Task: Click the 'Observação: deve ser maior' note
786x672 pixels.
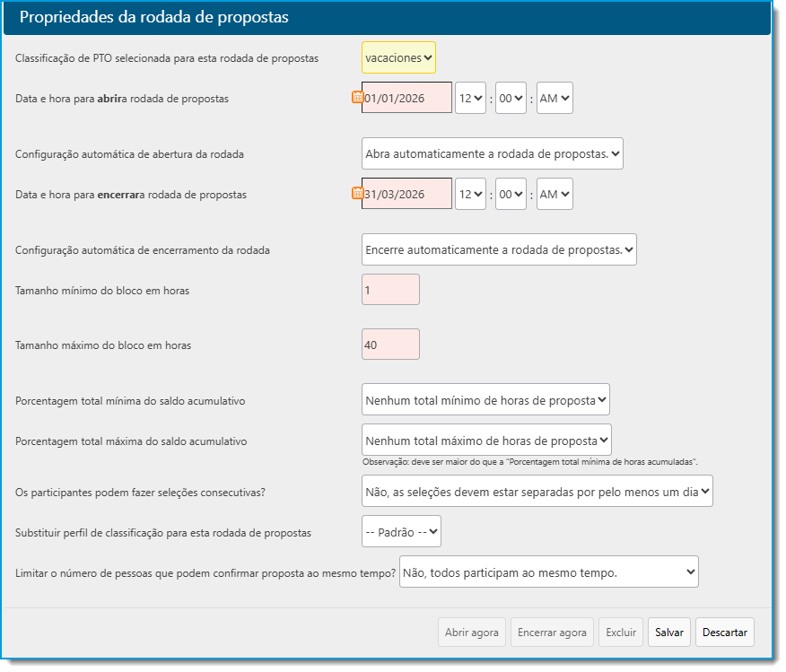Action: [x=530, y=462]
